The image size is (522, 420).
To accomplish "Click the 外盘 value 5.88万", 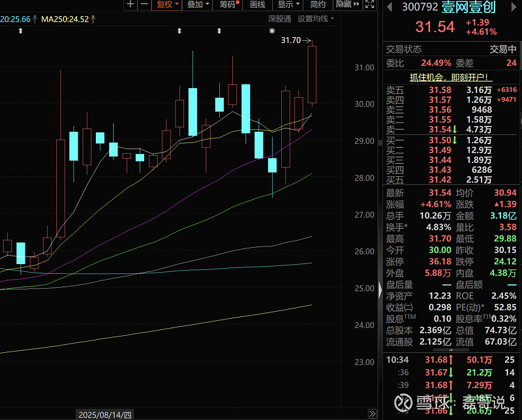I will point(438,273).
